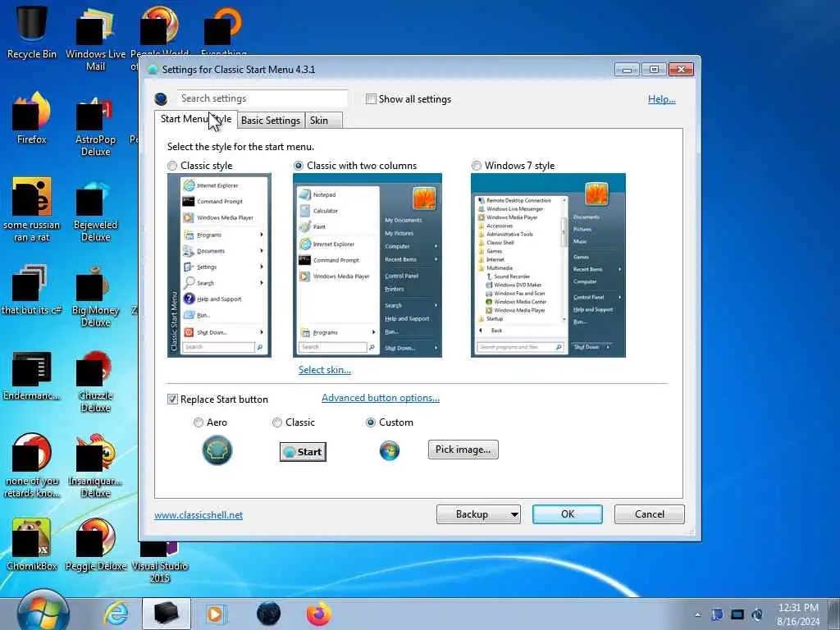Visit the www.classicshell.net link

(x=199, y=515)
